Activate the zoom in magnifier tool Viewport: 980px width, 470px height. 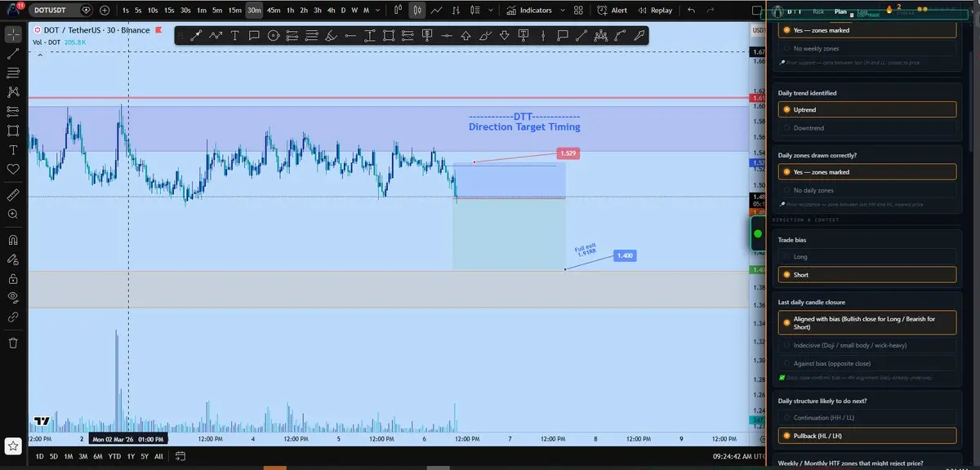point(12,214)
